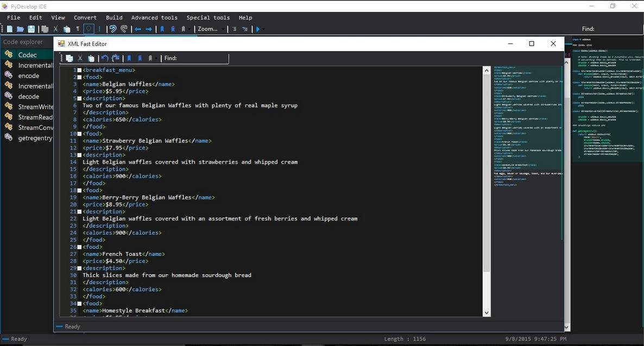644x346 pixels.
Task: Click XML editor scrollbar down arrow
Action: 487,313
